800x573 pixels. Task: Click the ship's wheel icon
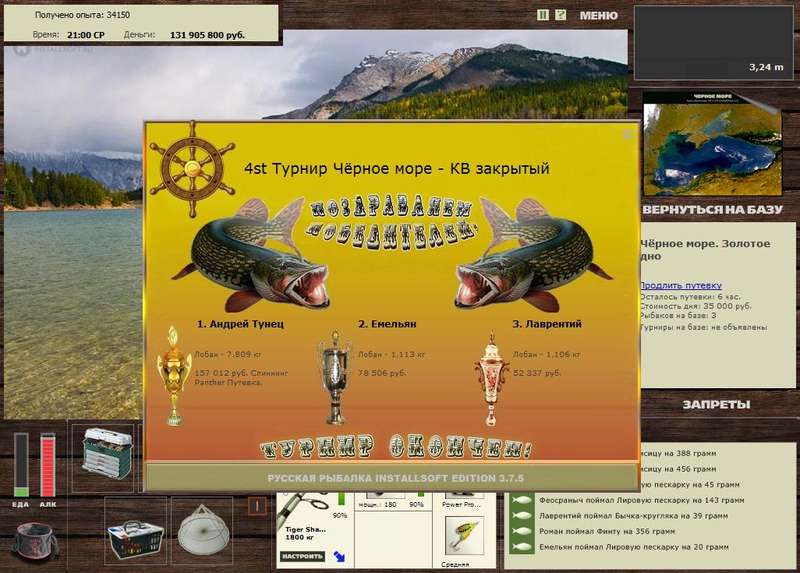point(192,169)
